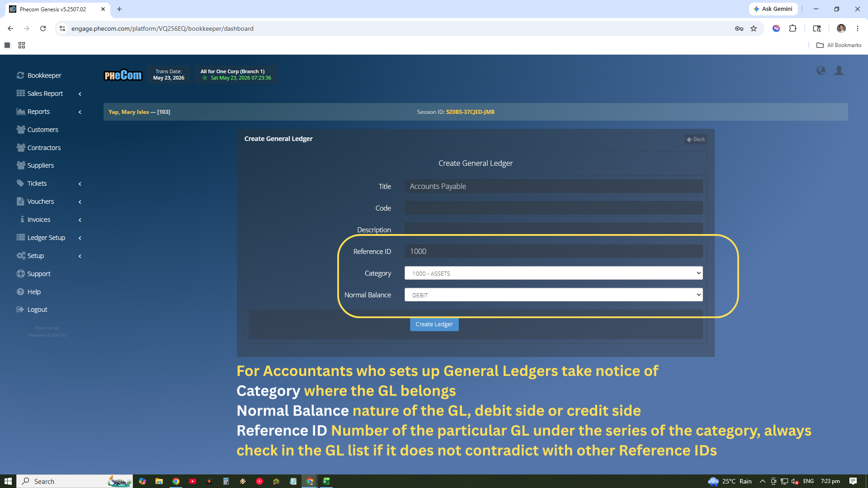Image resolution: width=868 pixels, height=488 pixels.
Task: Open the Bookkeeper sidebar item
Action: 44,75
